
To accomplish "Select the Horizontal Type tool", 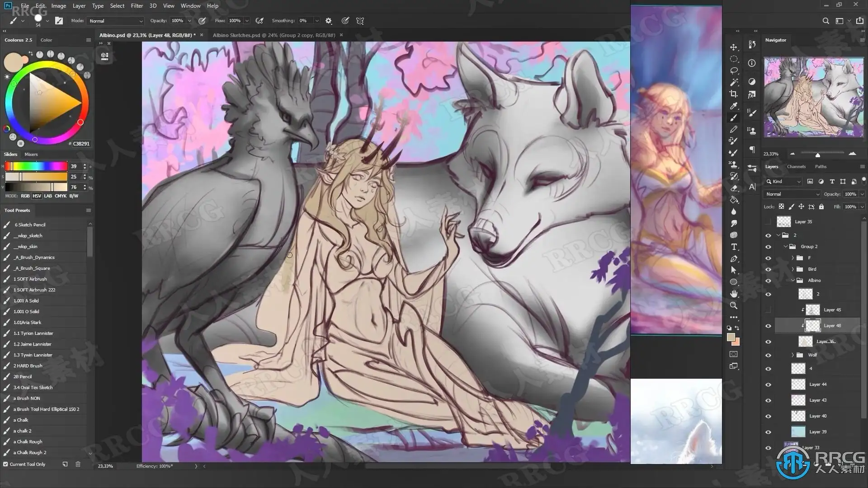I will 733,247.
